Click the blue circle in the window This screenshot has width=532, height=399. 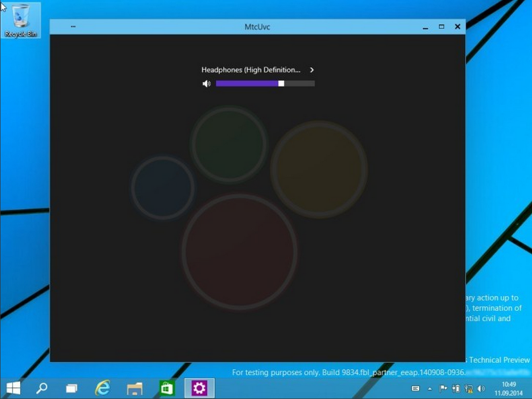(x=163, y=188)
